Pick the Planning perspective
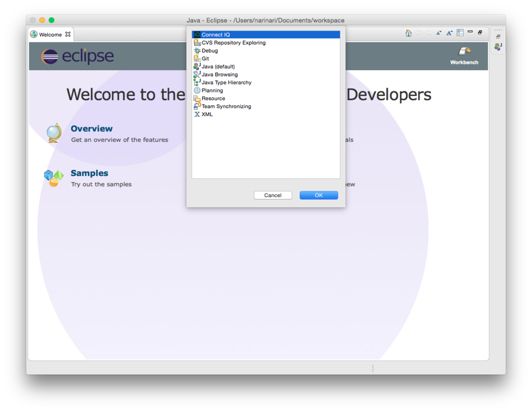 (265, 90)
